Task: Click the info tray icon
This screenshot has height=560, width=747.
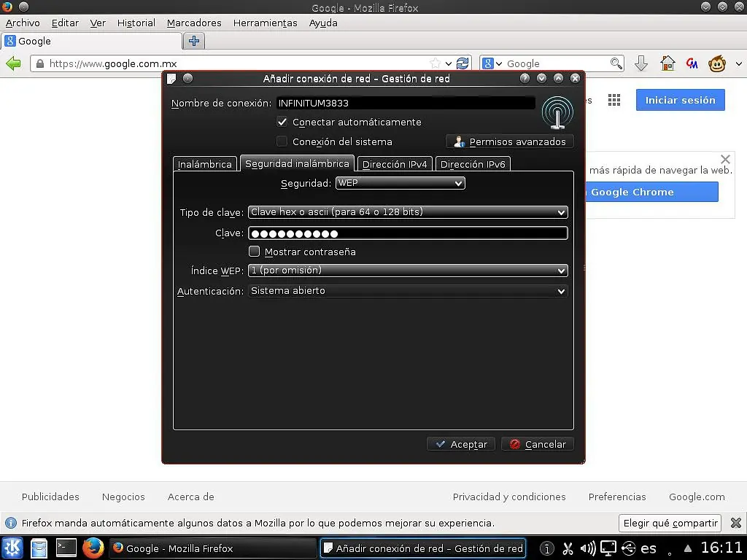Action: click(547, 548)
